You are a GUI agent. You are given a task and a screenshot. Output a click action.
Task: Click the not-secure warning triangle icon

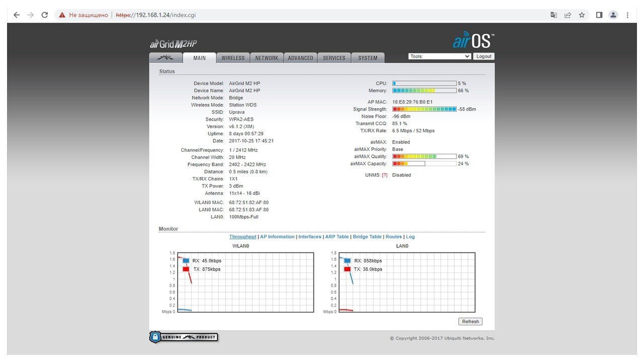(62, 15)
